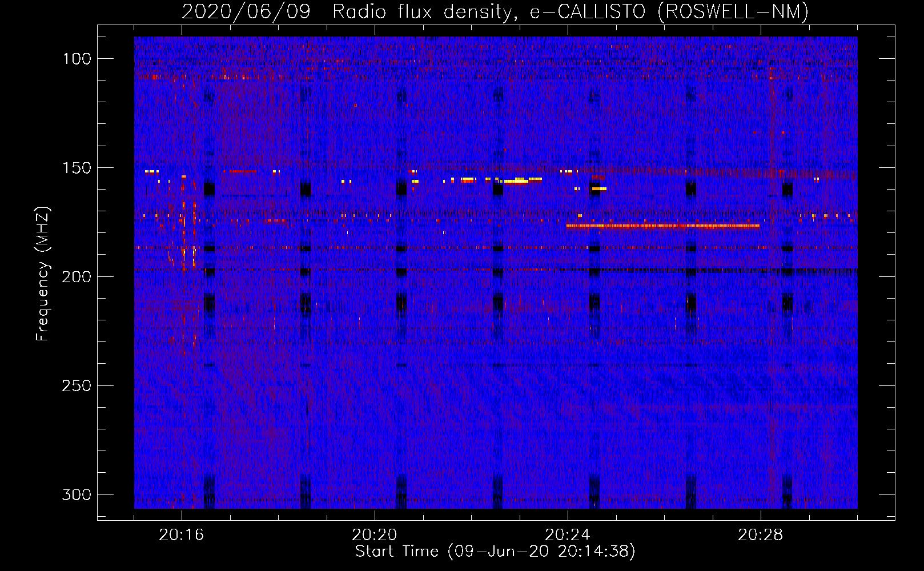Click the long red-yellow emission line near 177 MHz
This screenshot has height=571, width=924.
pos(663,226)
